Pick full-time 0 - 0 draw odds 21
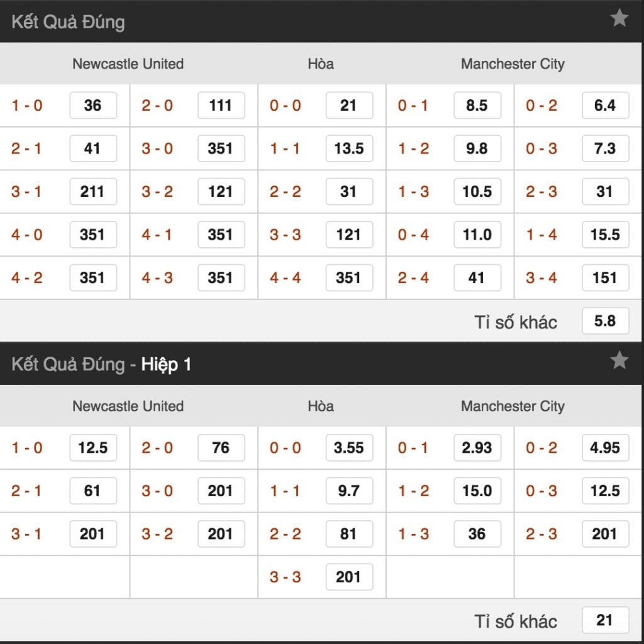 (348, 106)
